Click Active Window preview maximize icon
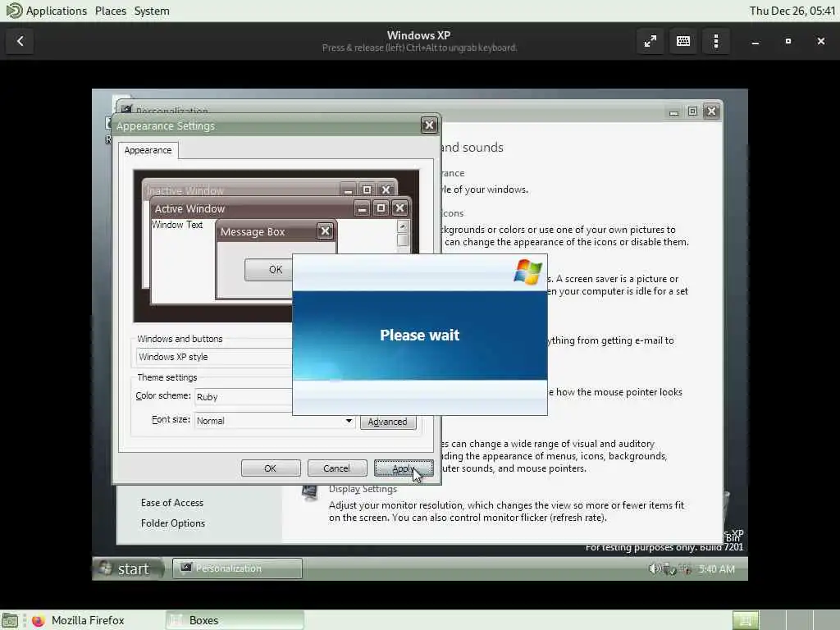 click(381, 208)
